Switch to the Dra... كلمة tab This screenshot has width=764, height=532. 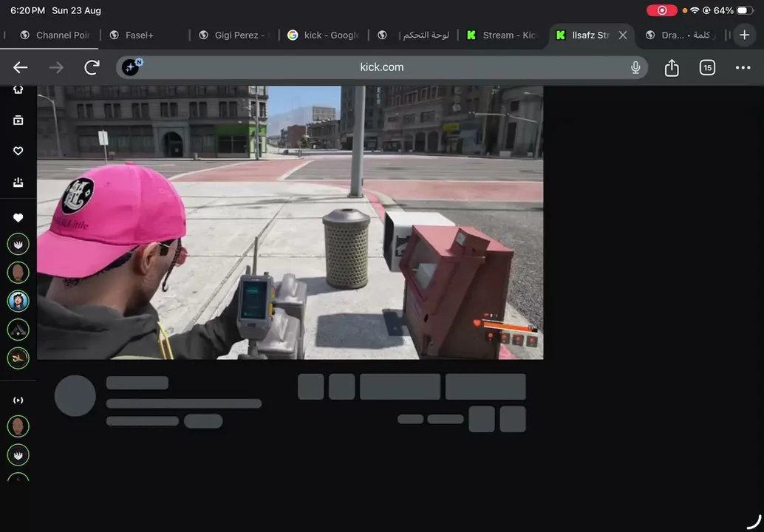point(681,35)
